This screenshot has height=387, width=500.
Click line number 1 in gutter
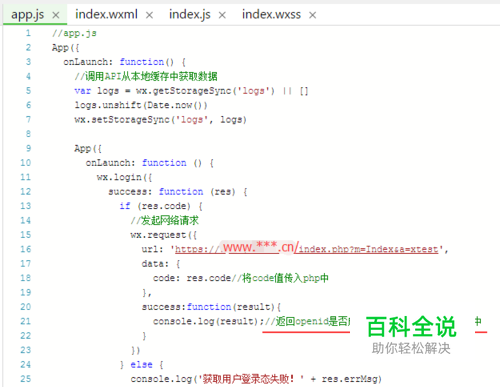28,33
